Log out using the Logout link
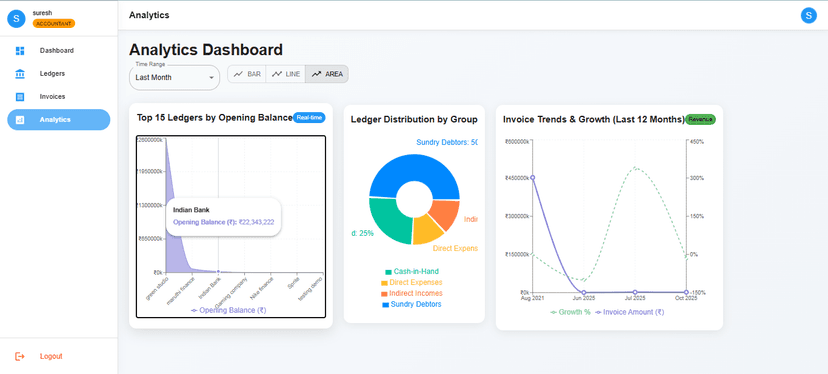The width and height of the screenshot is (828, 374). (59, 356)
